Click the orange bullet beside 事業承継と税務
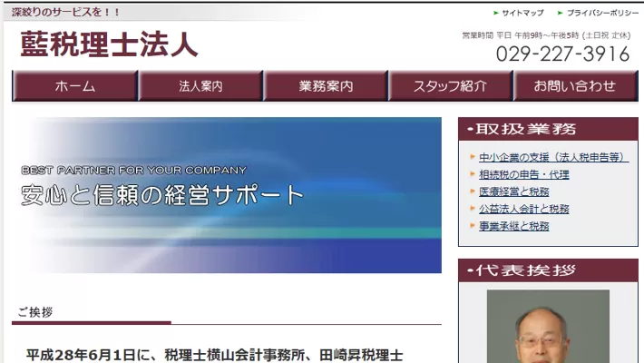644x363 pixels. pyautogui.click(x=473, y=226)
